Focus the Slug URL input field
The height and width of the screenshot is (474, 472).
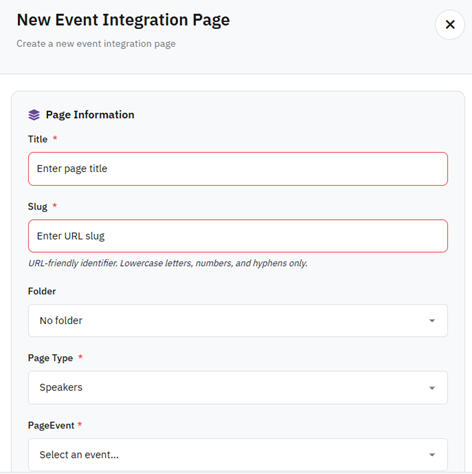(x=238, y=236)
